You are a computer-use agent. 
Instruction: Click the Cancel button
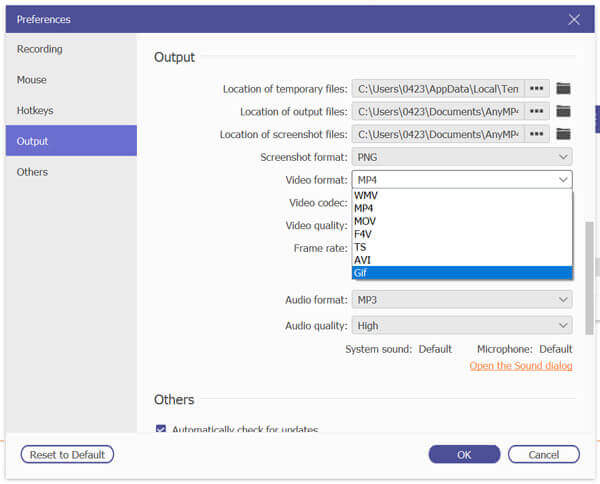(x=543, y=455)
